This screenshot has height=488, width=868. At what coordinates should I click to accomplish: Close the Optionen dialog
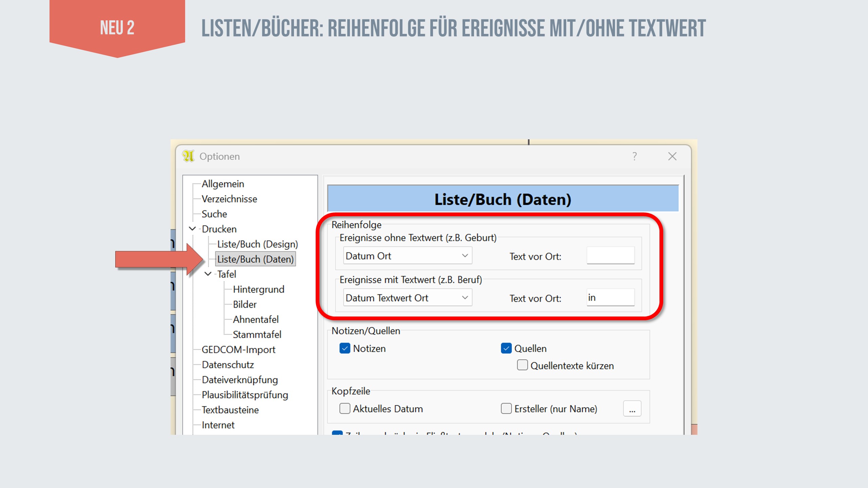(672, 156)
